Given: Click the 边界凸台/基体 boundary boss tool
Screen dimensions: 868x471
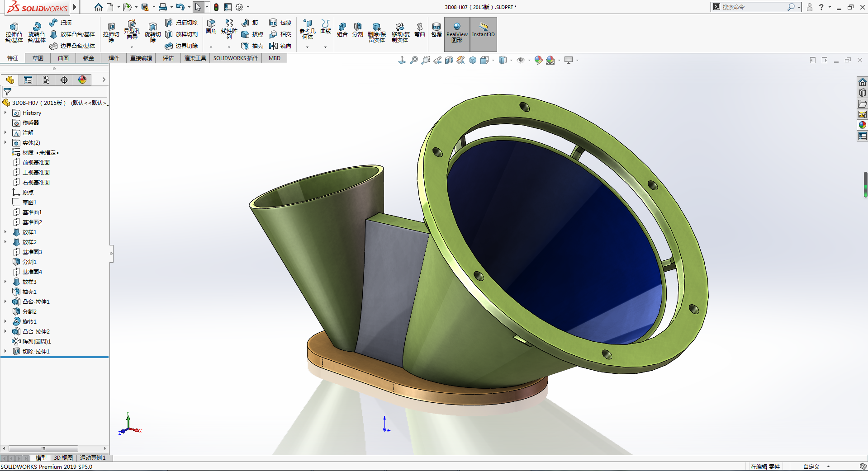Looking at the screenshot, I should (72, 46).
